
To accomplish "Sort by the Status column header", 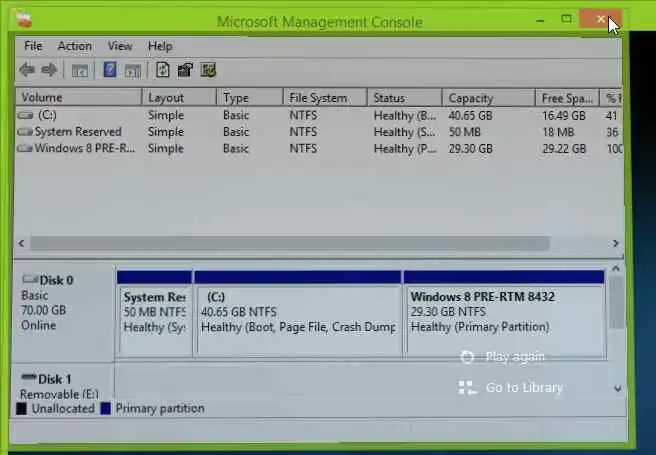I will (405, 97).
